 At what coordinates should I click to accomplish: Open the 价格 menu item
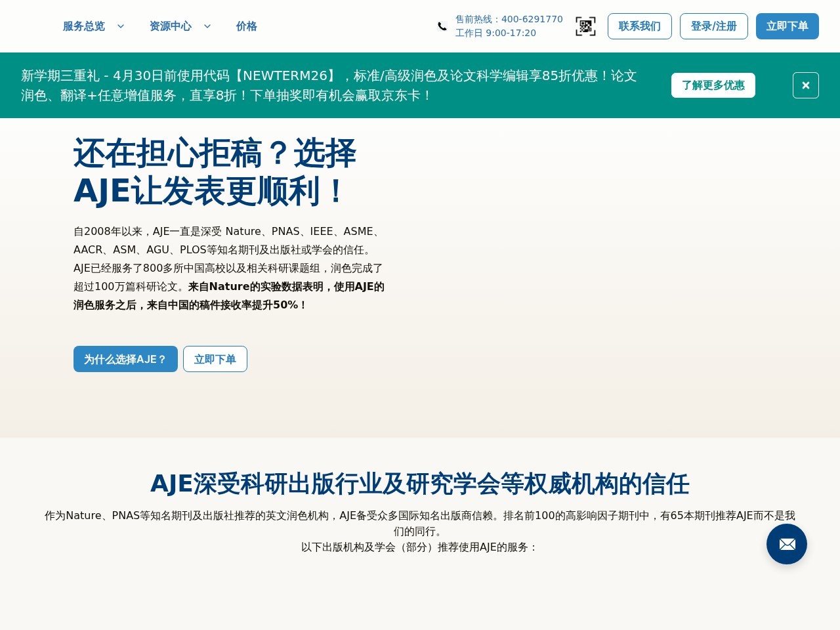(x=246, y=26)
